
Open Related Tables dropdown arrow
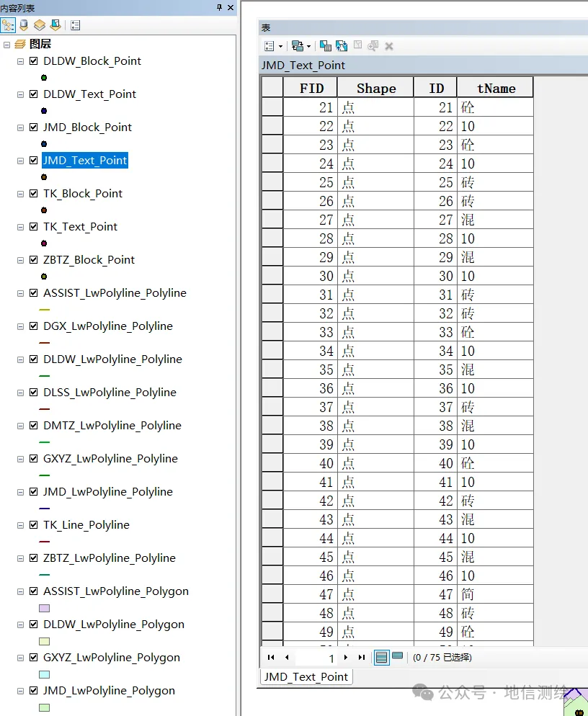tap(309, 46)
